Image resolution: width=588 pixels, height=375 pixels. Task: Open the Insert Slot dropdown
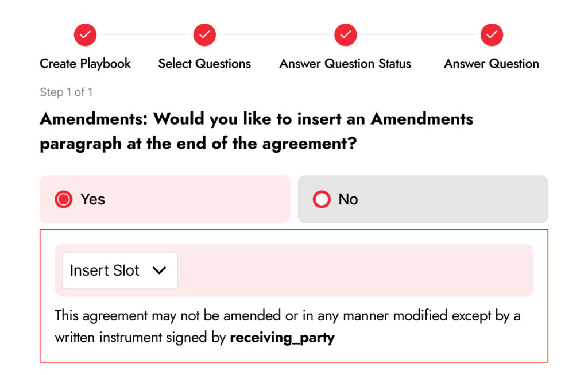pos(105,270)
